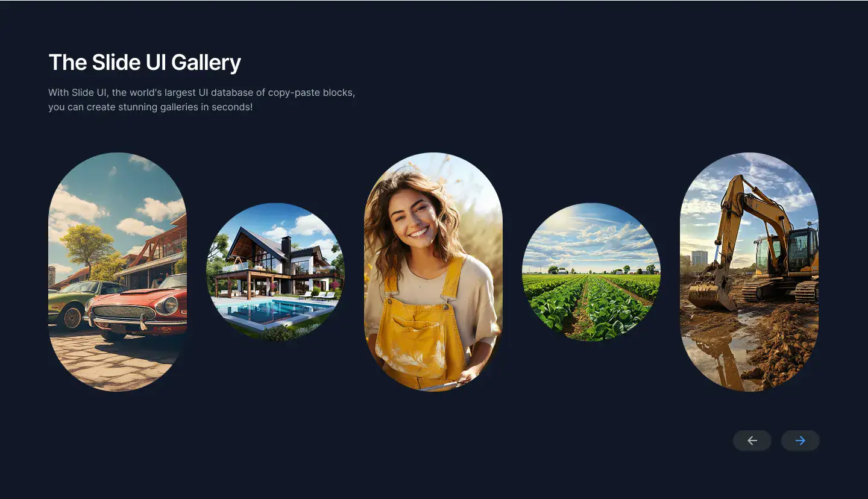Open the modern house with pool image
The image size is (868, 499).
click(x=275, y=272)
